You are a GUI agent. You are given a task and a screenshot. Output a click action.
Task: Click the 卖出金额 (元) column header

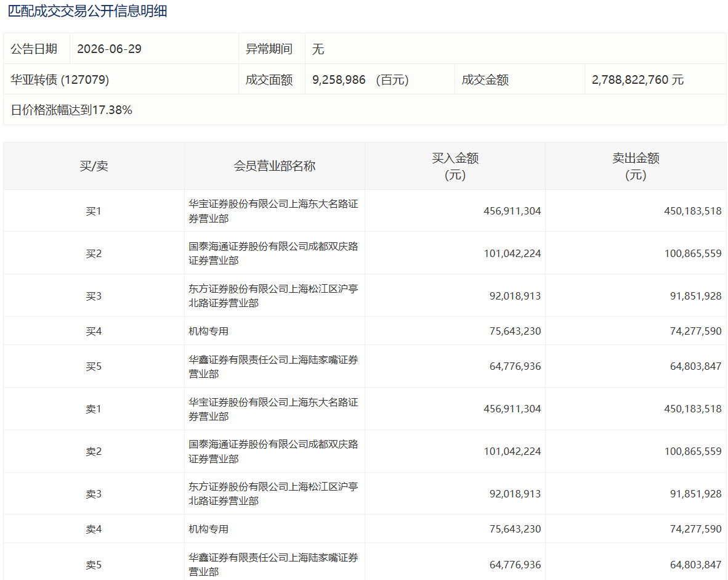[636, 166]
